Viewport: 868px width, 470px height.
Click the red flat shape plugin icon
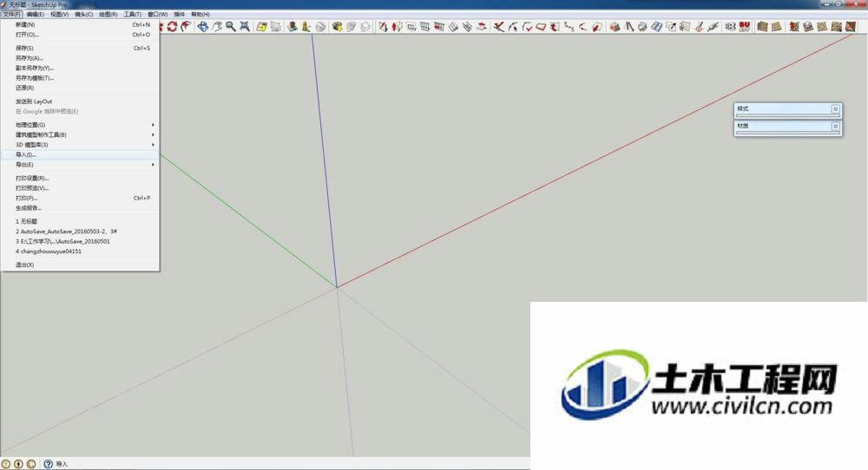click(x=541, y=27)
